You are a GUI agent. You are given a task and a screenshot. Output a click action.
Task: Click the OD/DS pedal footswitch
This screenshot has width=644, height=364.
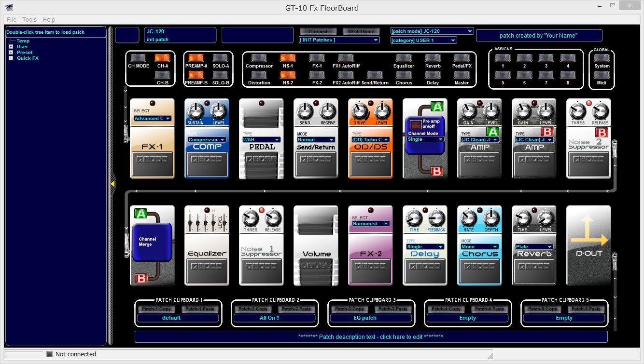click(370, 164)
